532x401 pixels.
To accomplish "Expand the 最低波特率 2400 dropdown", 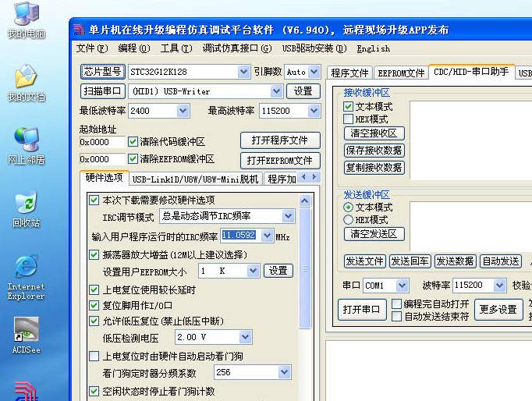I will coord(183,111).
